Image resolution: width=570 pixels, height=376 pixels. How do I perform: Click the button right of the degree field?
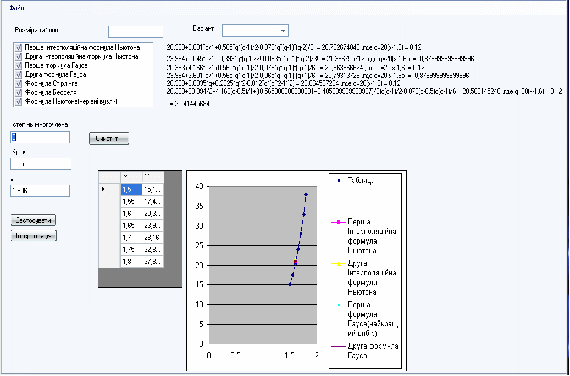[x=109, y=139]
